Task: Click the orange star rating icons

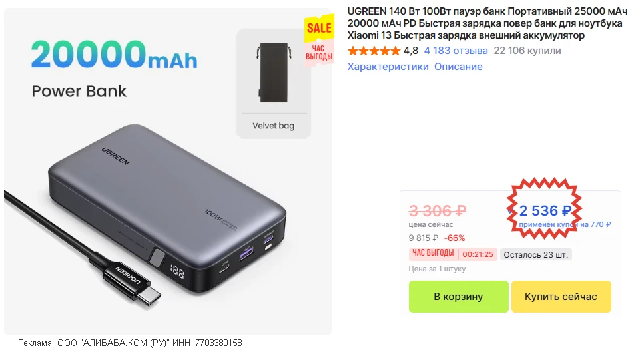Action: (x=374, y=51)
